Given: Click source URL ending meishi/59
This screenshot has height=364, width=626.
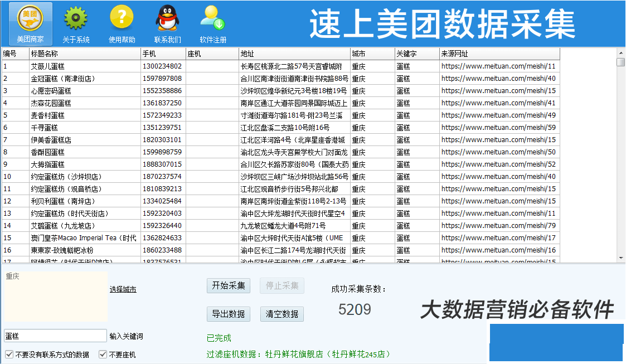Looking at the screenshot, I should (x=499, y=128).
